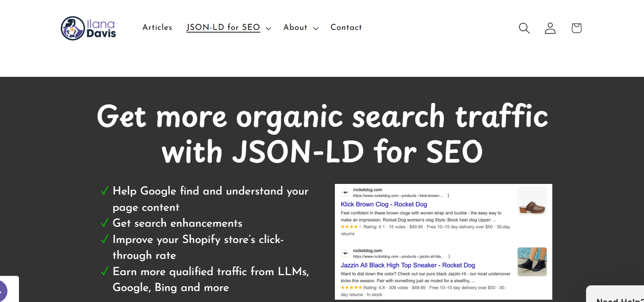Click three-dot menu beside jazzin-all-bla URL

(x=449, y=257)
